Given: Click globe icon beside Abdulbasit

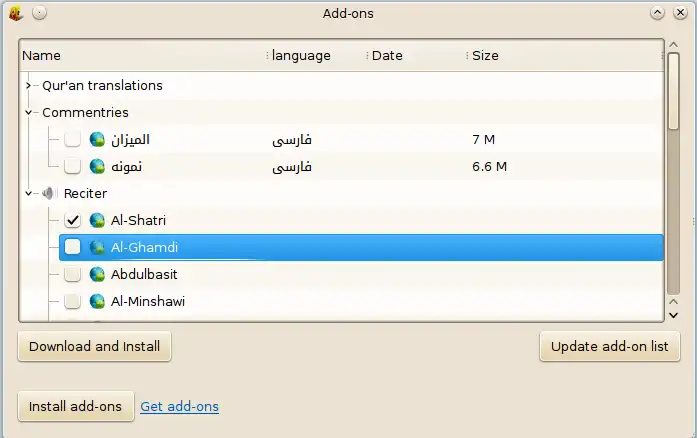Looking at the screenshot, I should [97, 274].
